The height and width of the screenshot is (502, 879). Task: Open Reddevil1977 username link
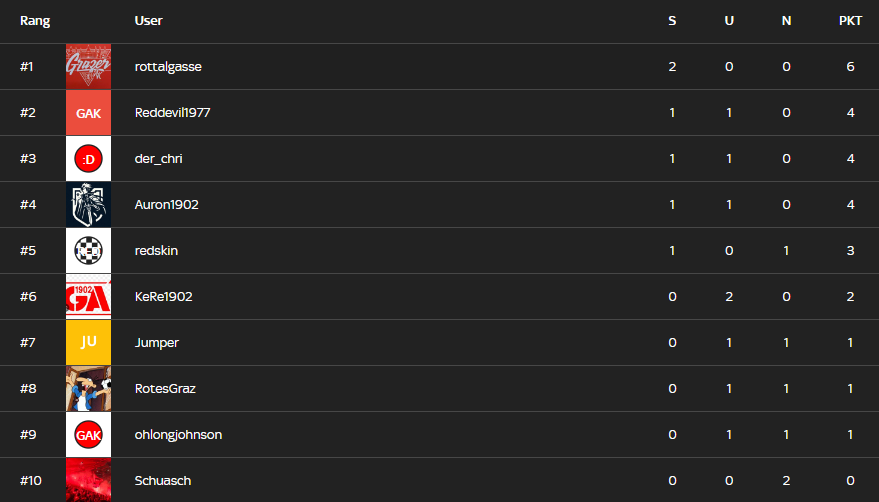(172, 113)
